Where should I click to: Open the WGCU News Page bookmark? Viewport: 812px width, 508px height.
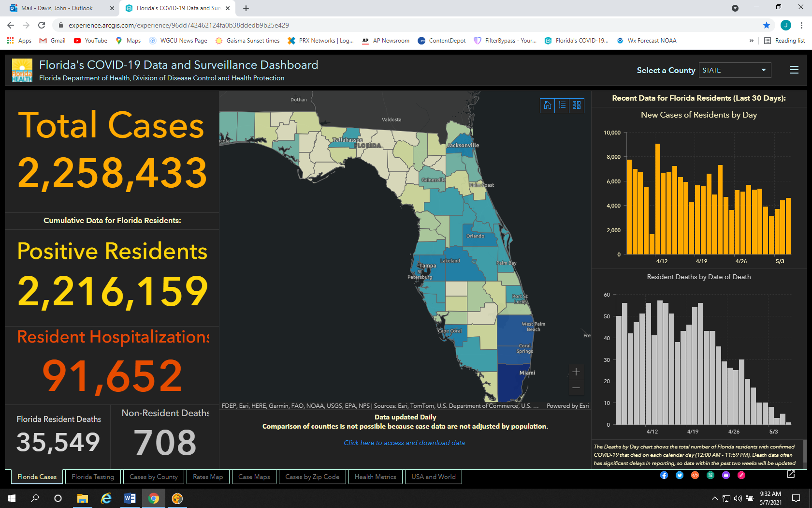point(178,41)
